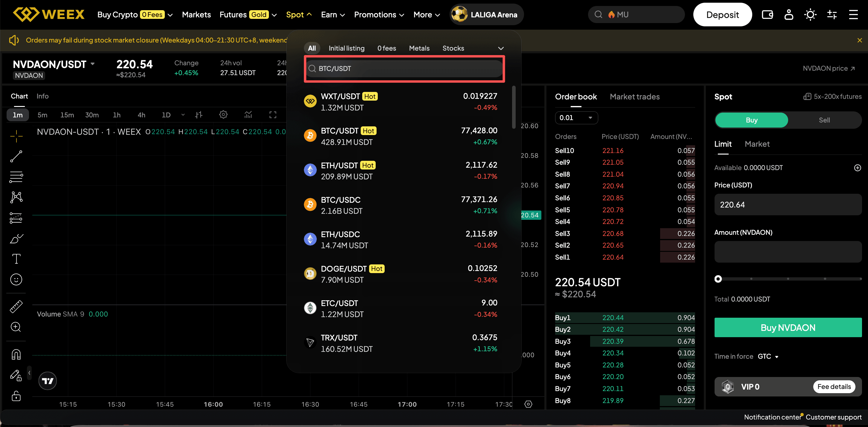
Task: Open NVDAON price link
Action: [x=829, y=69]
